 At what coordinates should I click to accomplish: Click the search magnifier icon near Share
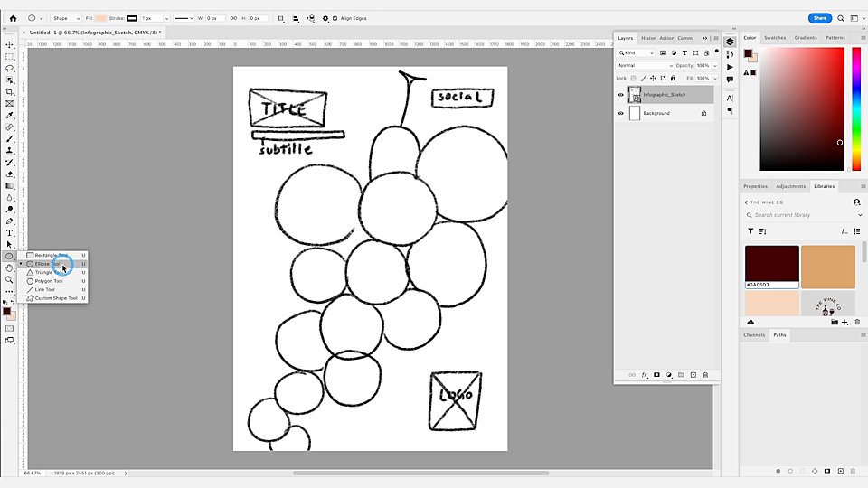pos(840,18)
